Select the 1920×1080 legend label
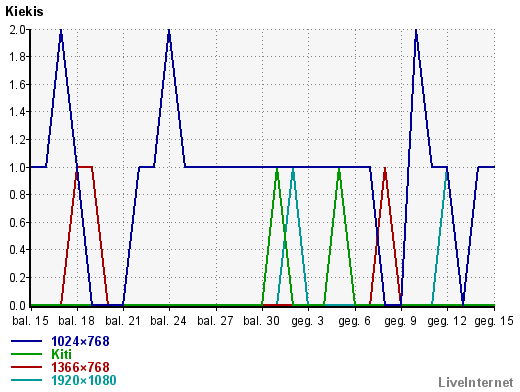This screenshot has width=520, height=392. 84,380
